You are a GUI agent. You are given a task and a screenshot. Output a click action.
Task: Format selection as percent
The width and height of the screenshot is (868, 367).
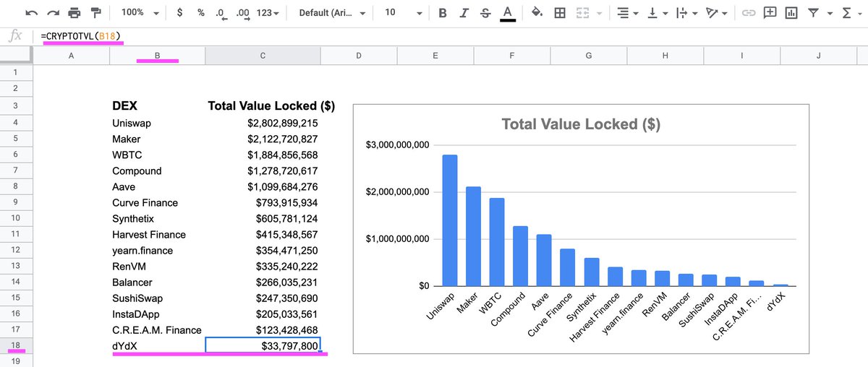200,13
